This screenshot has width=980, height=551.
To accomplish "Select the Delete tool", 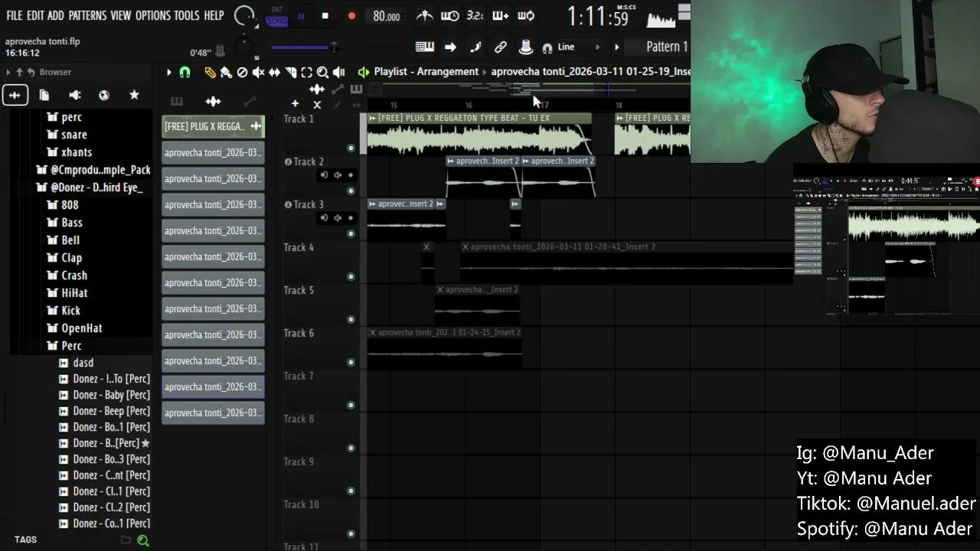I will pos(242,72).
